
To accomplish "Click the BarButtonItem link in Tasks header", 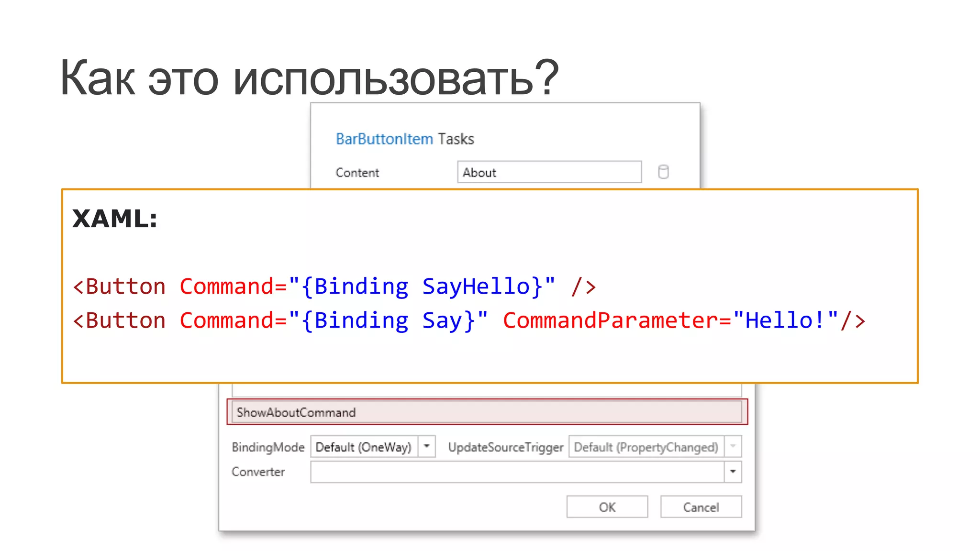I will click(x=384, y=139).
